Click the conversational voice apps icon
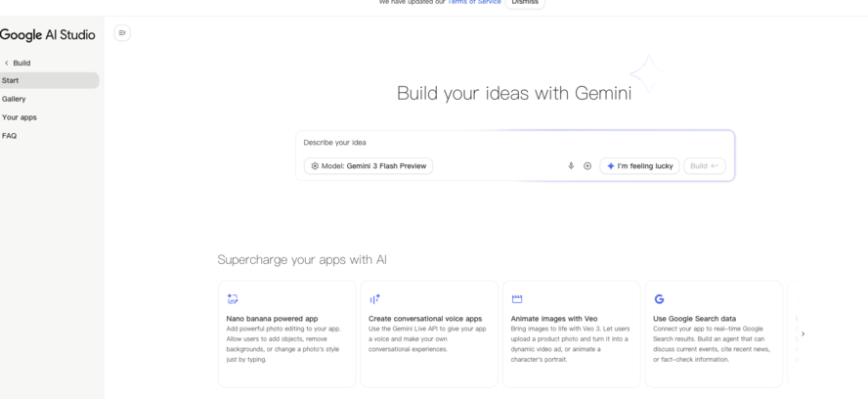The height and width of the screenshot is (399, 868). coord(374,299)
